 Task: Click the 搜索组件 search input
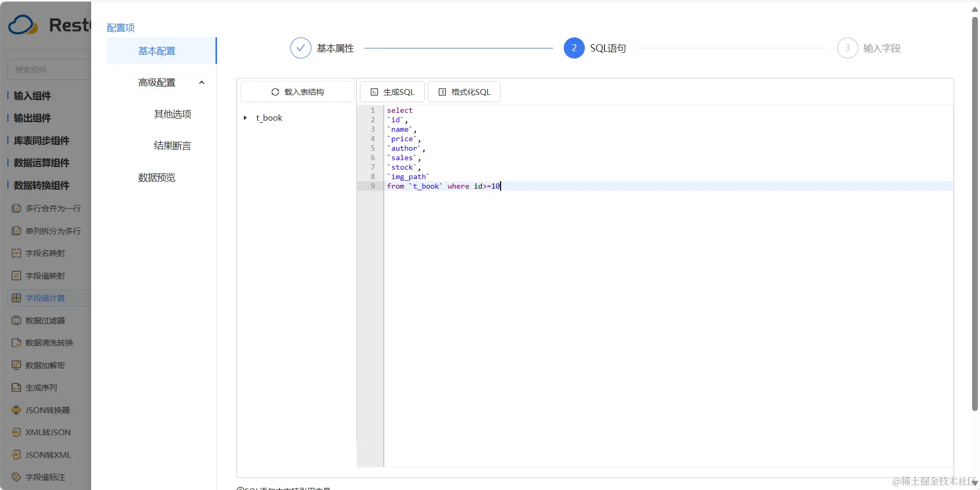pyautogui.click(x=50, y=70)
